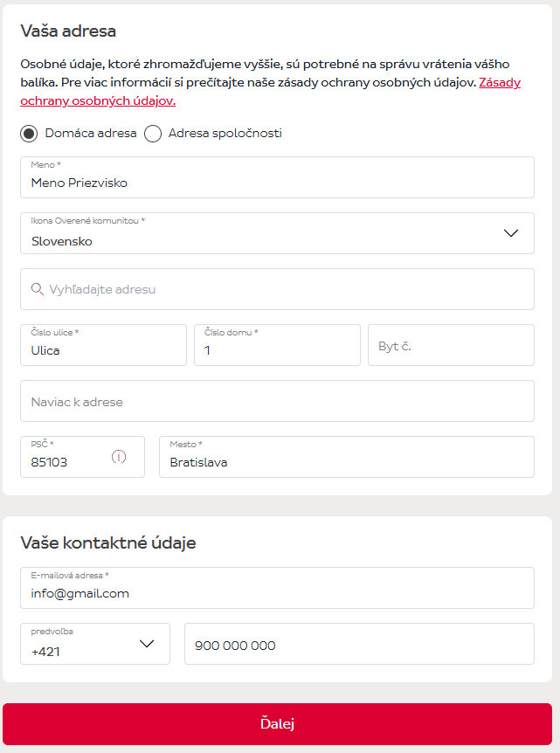Viewport: 560px width, 753px height.
Task: Expand the Slovensko country dropdown arrow
Action: click(512, 233)
